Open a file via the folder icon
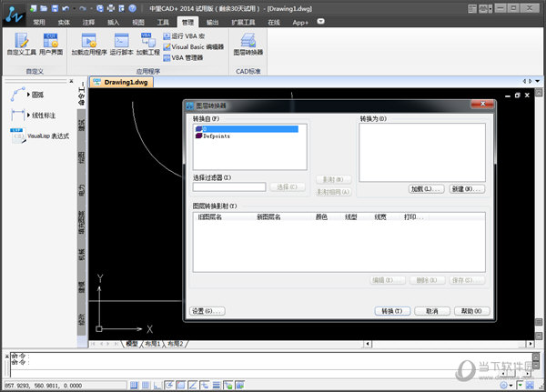Screen dimensions: 546x392 coord(44,8)
